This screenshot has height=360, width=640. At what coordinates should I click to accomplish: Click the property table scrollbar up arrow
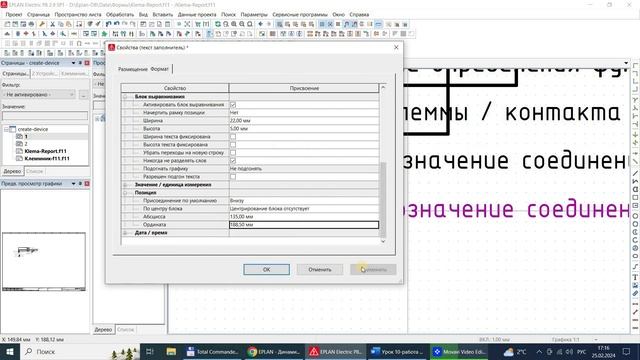383,87
